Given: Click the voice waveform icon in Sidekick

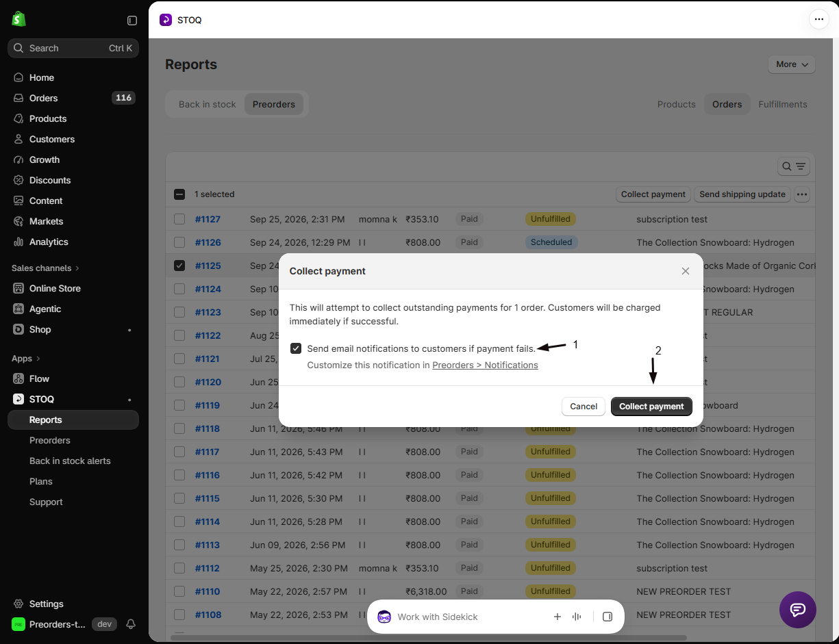Looking at the screenshot, I should (x=577, y=617).
